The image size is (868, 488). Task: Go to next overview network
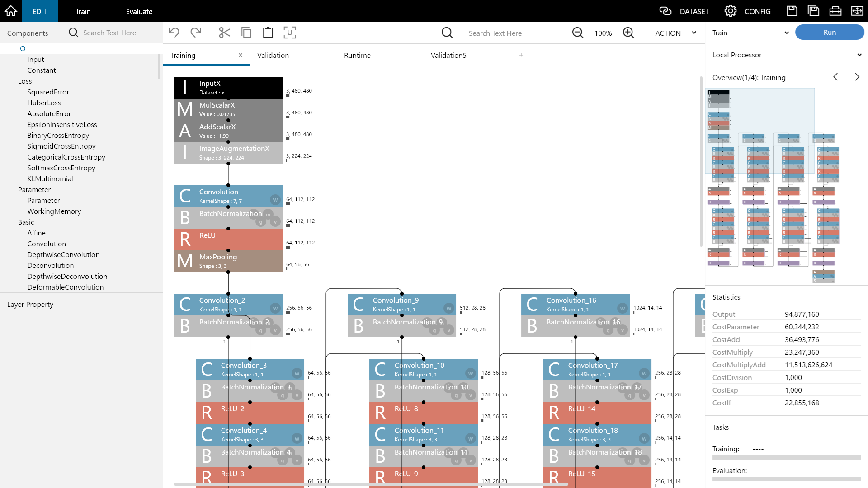point(857,77)
